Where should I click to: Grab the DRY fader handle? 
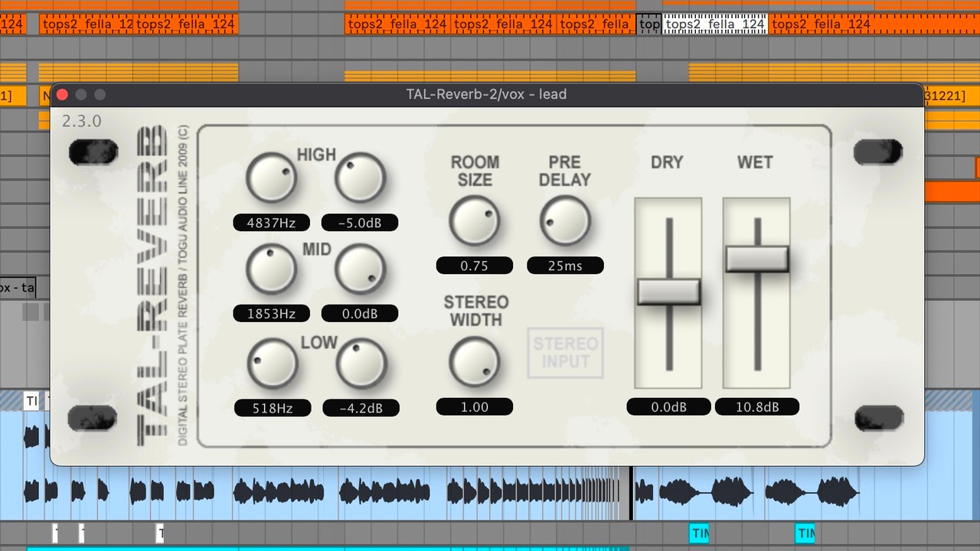(668, 292)
